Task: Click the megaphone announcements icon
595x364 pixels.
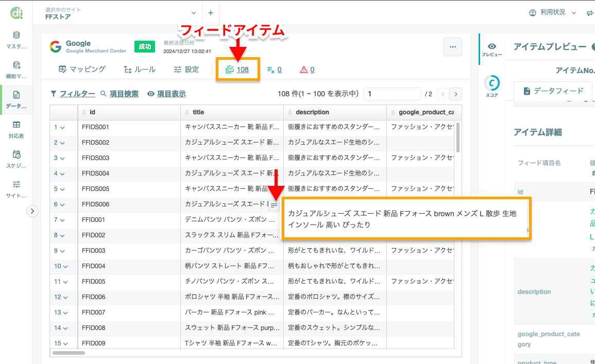Action: pos(590,13)
